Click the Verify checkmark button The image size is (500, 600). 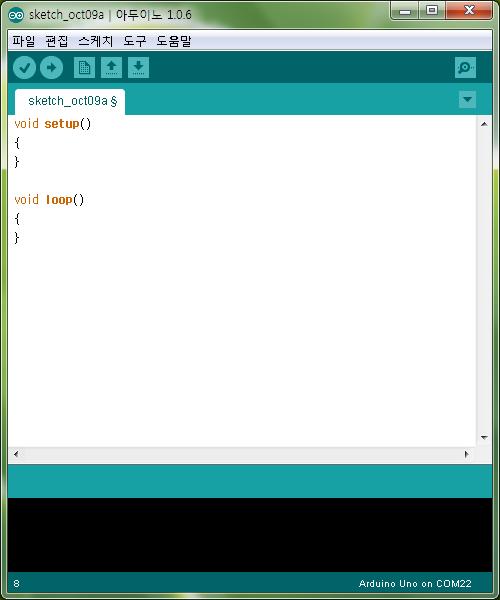[24, 68]
